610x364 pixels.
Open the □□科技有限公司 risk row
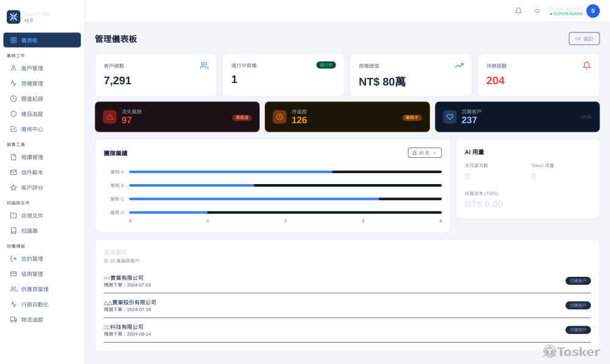click(347, 330)
